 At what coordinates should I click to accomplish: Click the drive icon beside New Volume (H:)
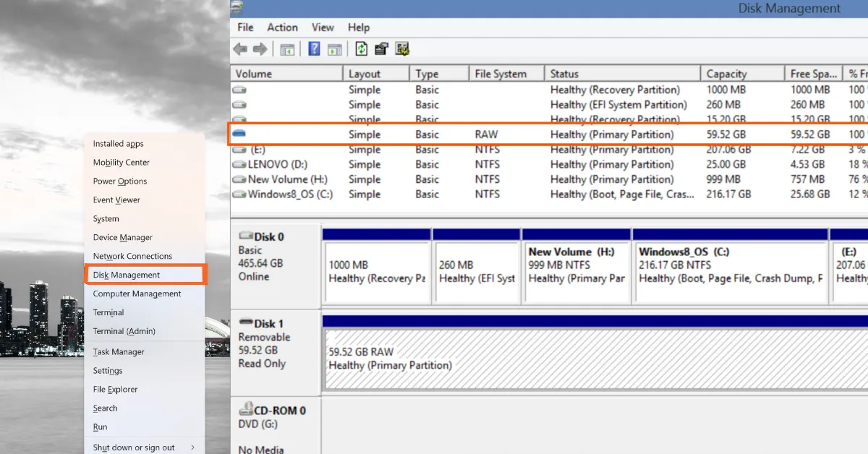tap(239, 179)
